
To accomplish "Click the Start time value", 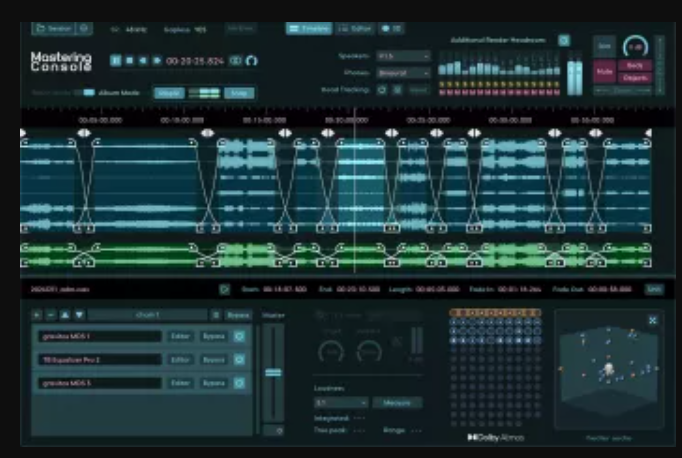I will 284,289.
